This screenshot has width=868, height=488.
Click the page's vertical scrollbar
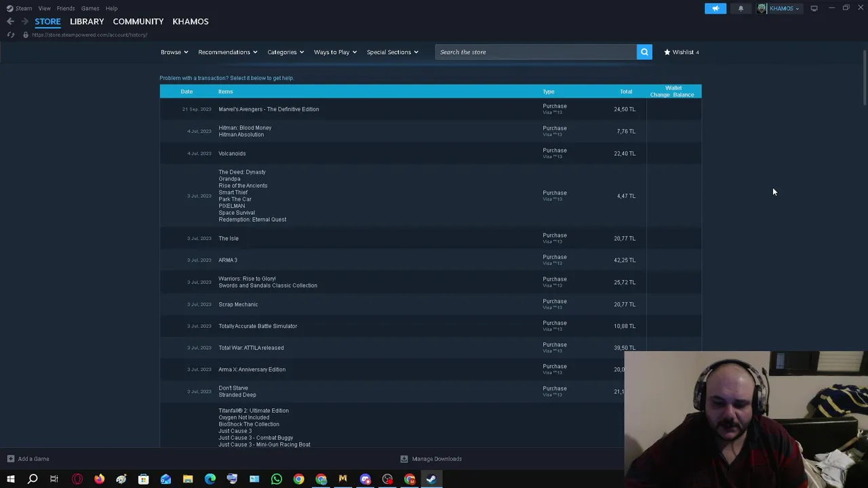(865, 78)
